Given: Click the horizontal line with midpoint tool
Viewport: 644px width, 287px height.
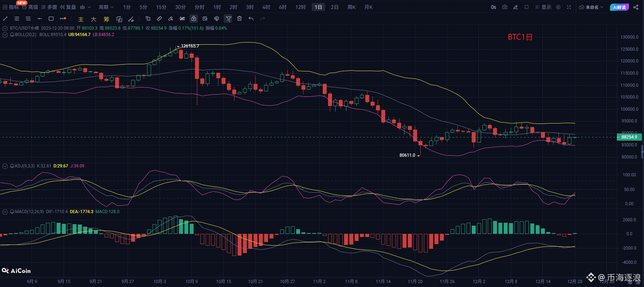Looking at the screenshot, I should (x=40, y=19).
